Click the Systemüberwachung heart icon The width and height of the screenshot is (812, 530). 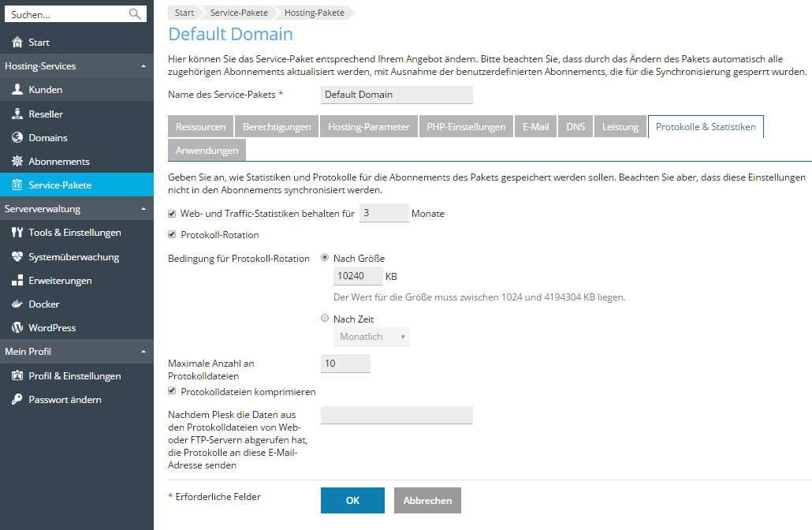click(x=17, y=257)
